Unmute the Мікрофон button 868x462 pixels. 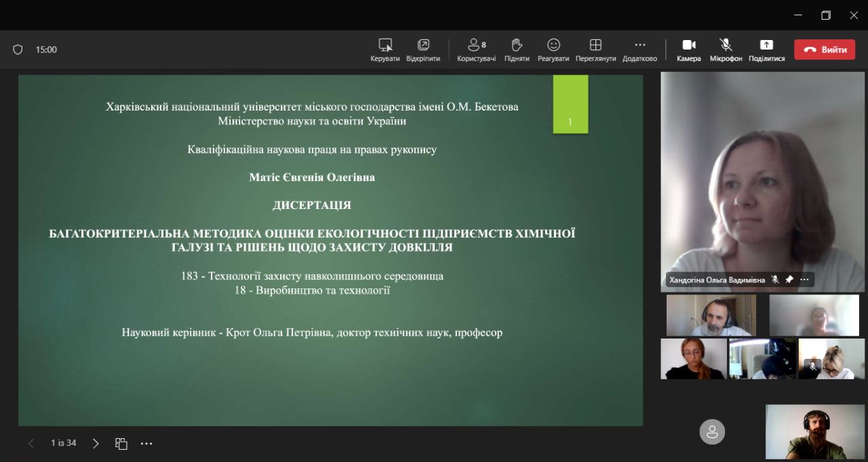pyautogui.click(x=726, y=45)
